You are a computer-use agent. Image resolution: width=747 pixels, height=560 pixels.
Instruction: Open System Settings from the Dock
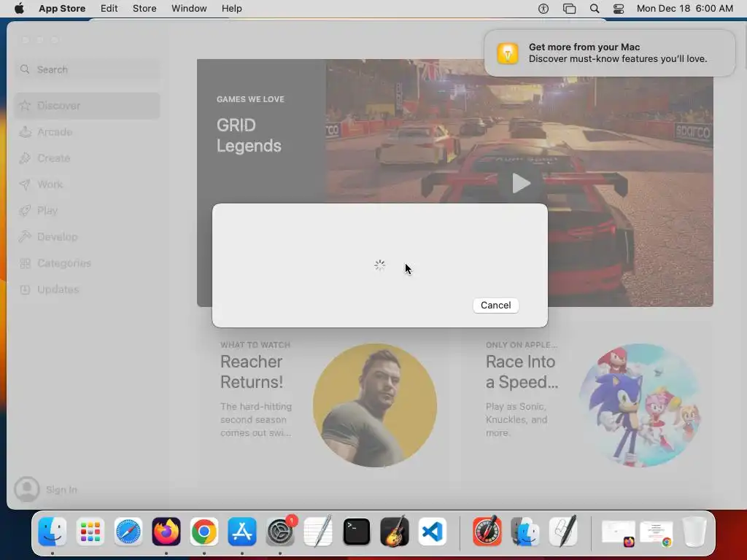280,532
